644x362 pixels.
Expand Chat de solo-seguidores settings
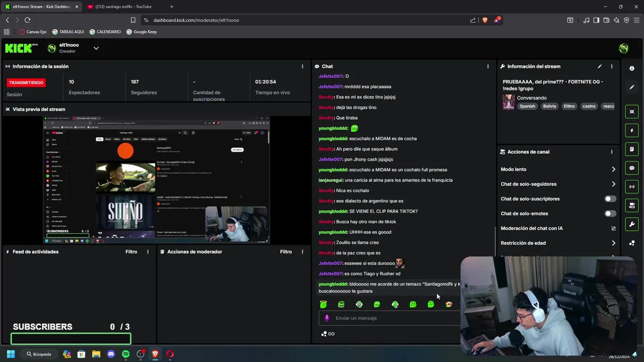[558, 184]
